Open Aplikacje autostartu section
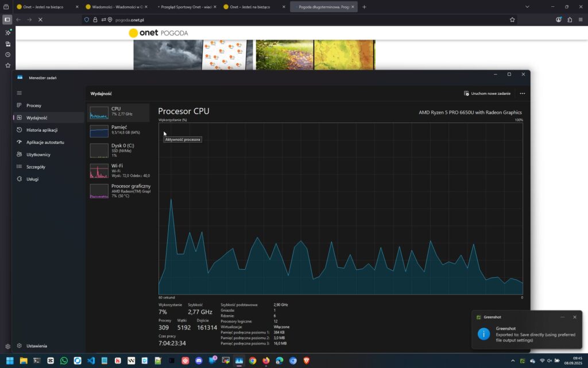This screenshot has width=588, height=368. (45, 142)
